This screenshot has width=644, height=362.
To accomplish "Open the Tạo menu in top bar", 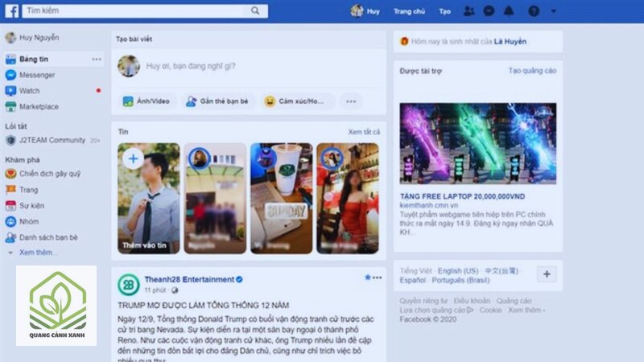I will pyautogui.click(x=445, y=11).
